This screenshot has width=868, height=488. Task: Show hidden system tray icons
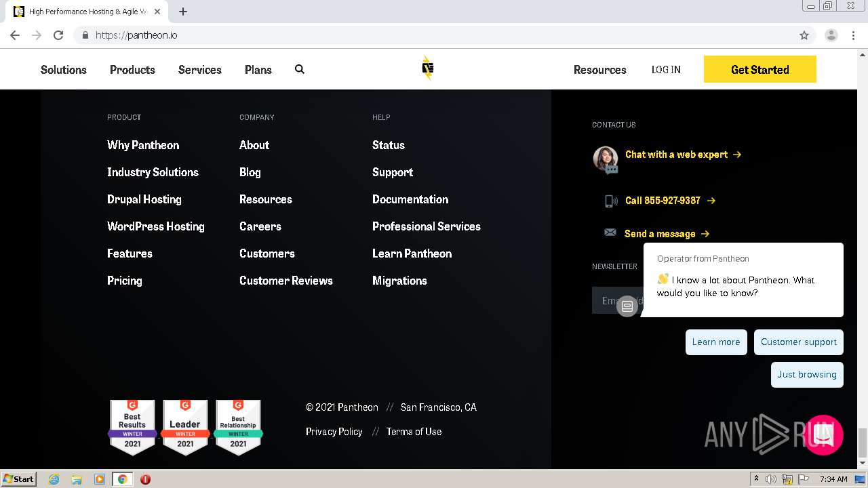click(x=756, y=479)
